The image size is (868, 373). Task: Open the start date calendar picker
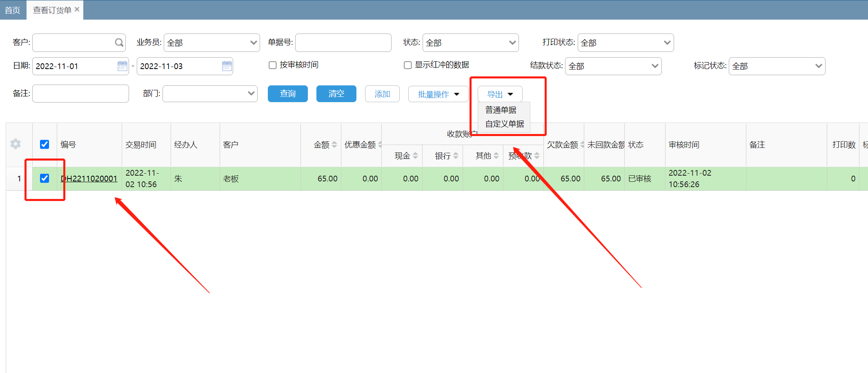tap(122, 66)
